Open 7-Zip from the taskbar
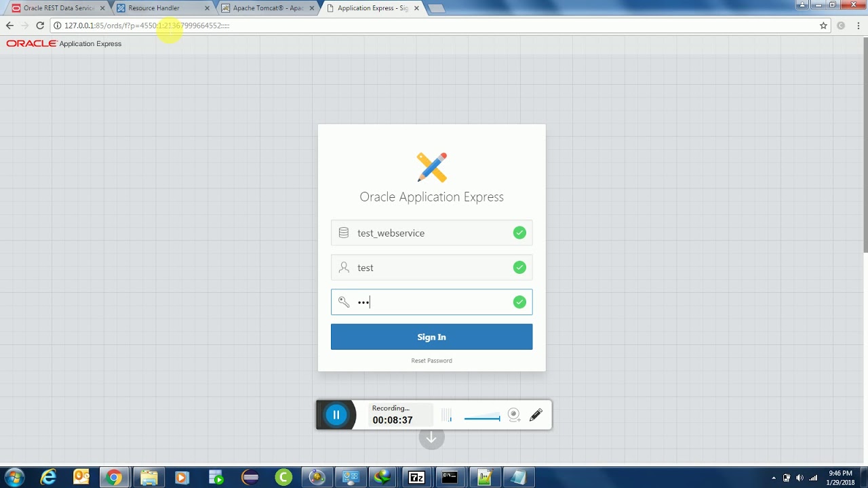 (416, 477)
